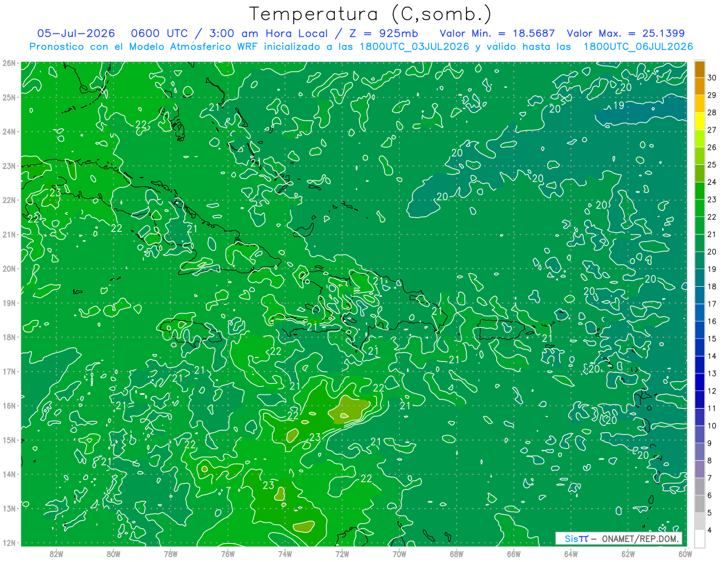This screenshot has height=562, width=728.
Task: Click the colorbar label "24"
Action: click(712, 182)
